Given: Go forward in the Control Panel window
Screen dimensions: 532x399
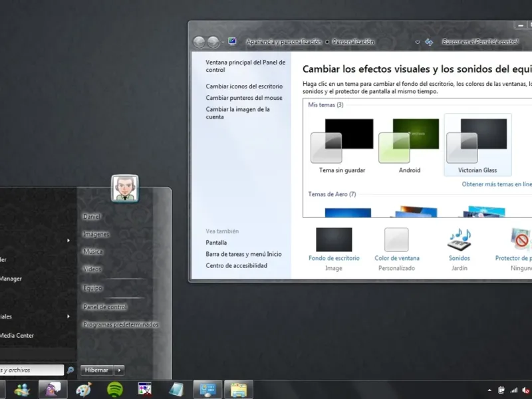Looking at the screenshot, I should tap(213, 42).
